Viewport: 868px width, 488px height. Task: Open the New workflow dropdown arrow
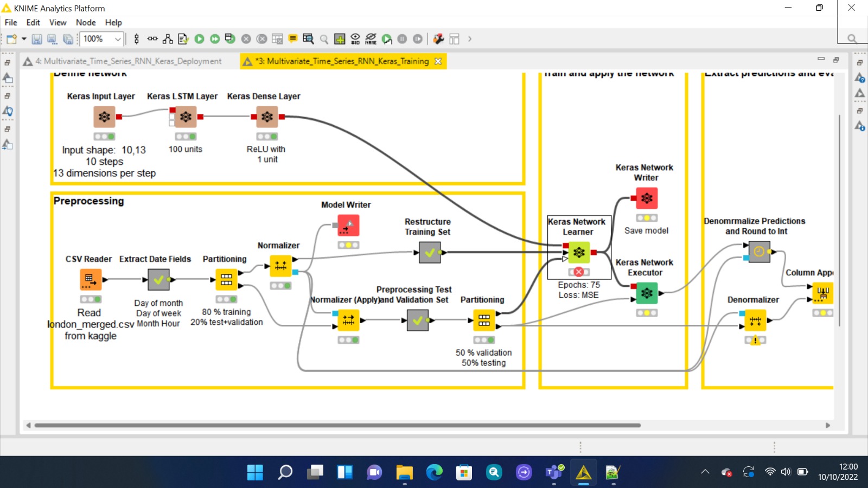(x=24, y=39)
